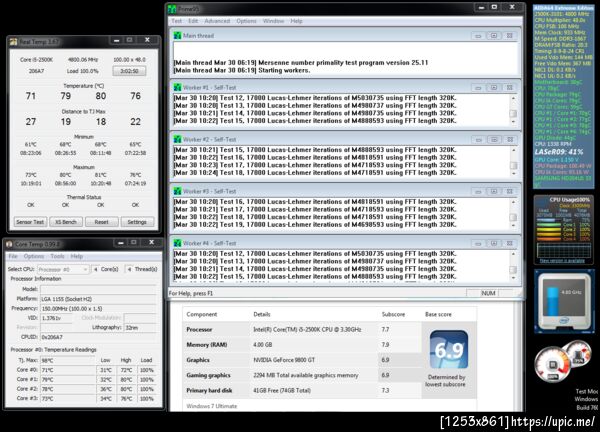Click Worker #2 scrollbar up arrow

pyautogui.click(x=514, y=150)
